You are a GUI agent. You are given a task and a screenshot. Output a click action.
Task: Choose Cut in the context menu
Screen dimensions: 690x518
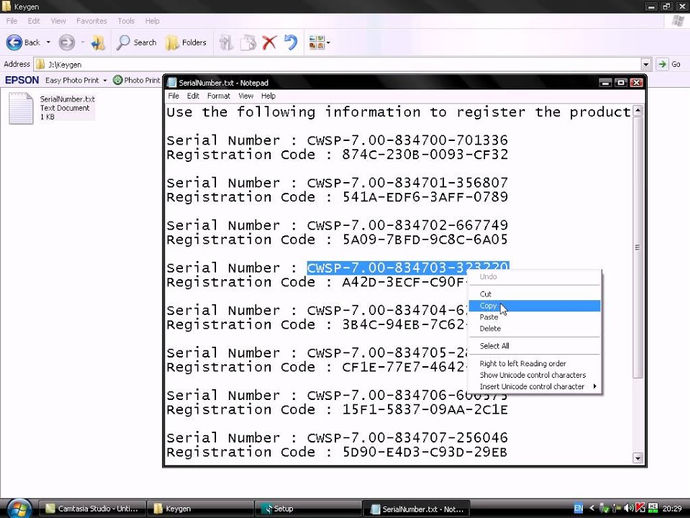pos(534,294)
